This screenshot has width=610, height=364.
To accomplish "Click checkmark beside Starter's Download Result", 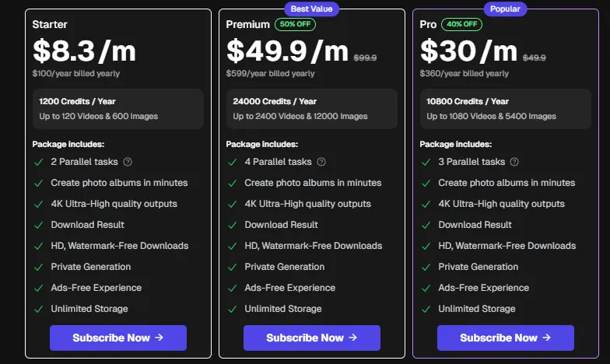I will pyautogui.click(x=37, y=225).
